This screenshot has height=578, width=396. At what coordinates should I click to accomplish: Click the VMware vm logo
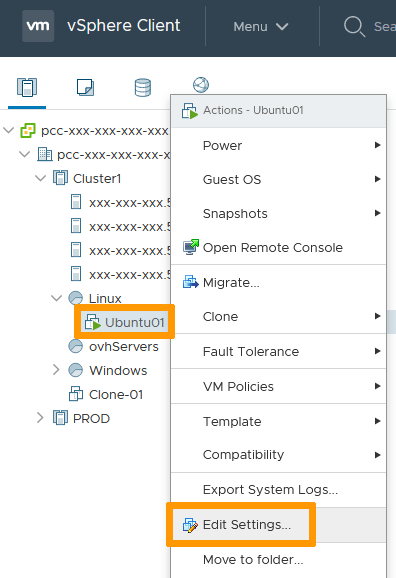[38, 26]
